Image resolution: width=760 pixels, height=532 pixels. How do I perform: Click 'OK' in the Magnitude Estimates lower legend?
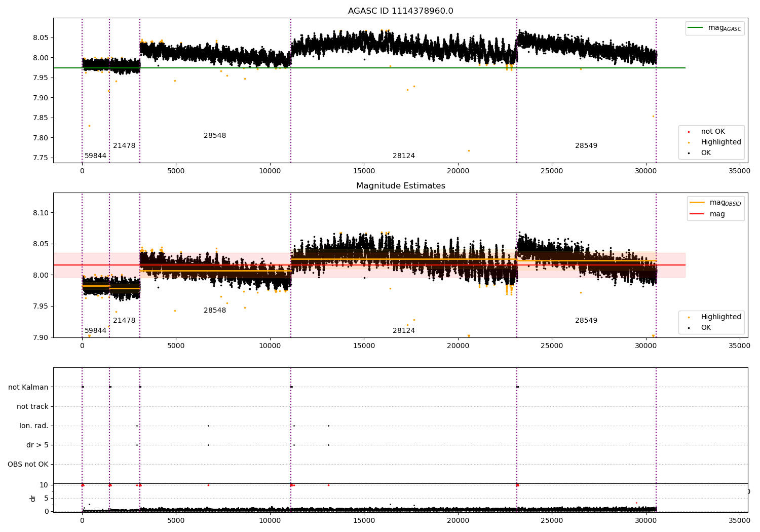[x=706, y=328]
